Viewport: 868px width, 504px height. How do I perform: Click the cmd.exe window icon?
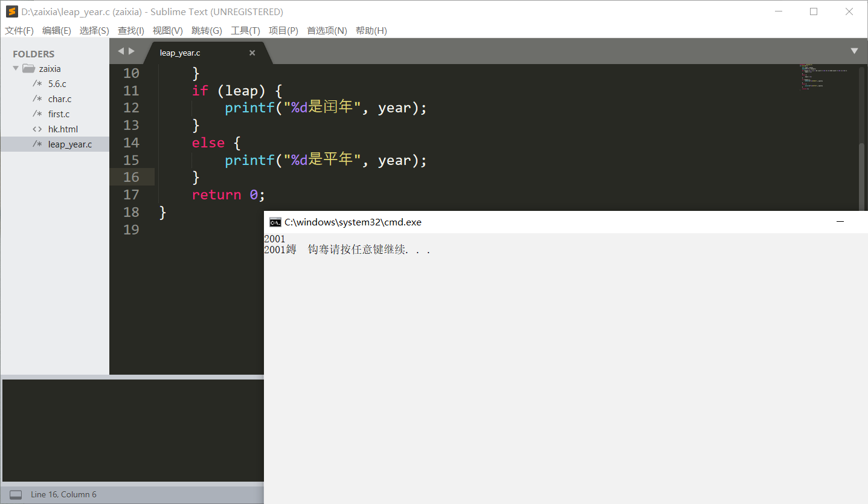(x=275, y=222)
